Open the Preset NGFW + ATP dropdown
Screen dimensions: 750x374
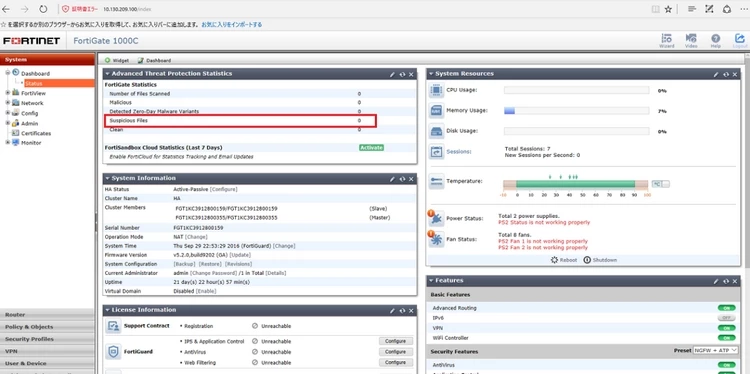[x=716, y=351]
